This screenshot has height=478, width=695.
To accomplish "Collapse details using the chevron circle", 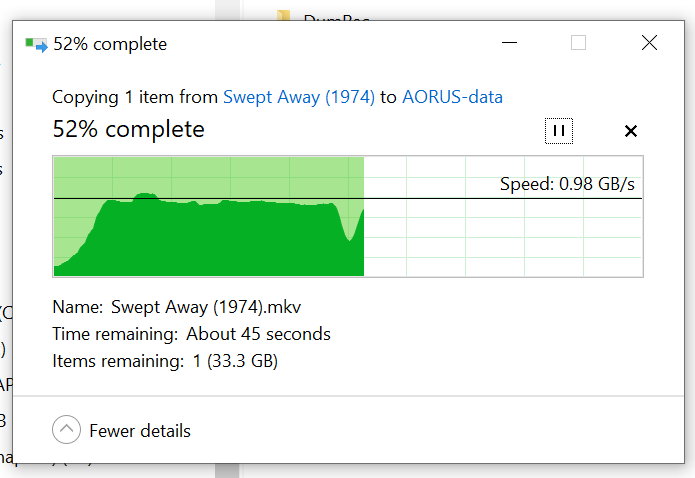I will [x=66, y=430].
